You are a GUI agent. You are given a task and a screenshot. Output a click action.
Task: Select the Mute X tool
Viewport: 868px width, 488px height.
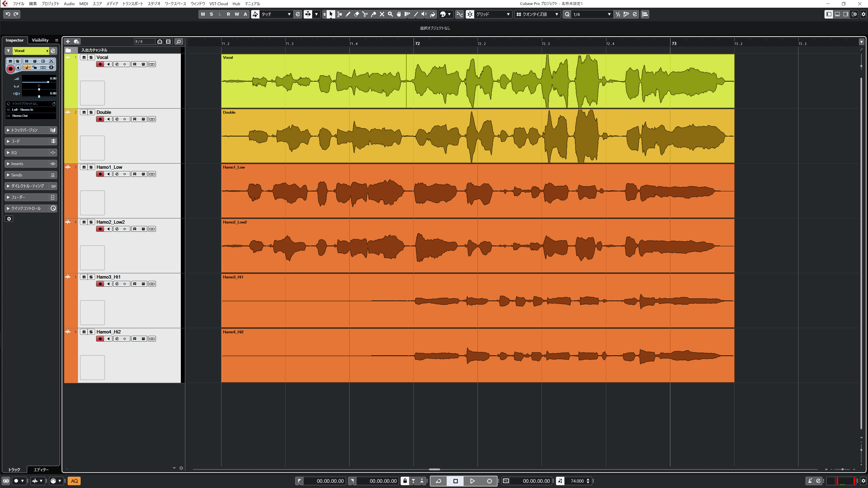point(382,14)
